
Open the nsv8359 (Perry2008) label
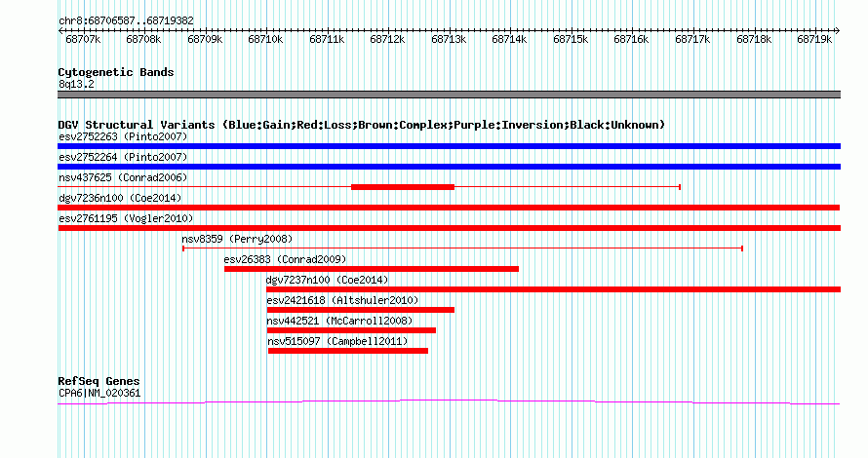[x=237, y=239]
